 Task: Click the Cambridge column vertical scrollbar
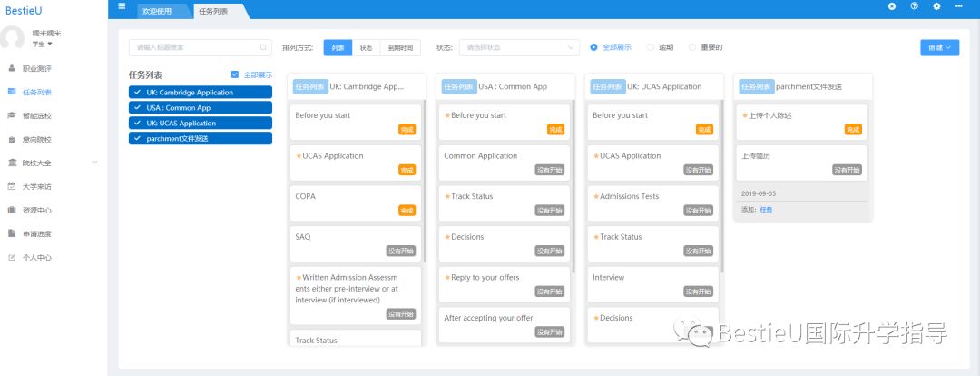[425, 181]
